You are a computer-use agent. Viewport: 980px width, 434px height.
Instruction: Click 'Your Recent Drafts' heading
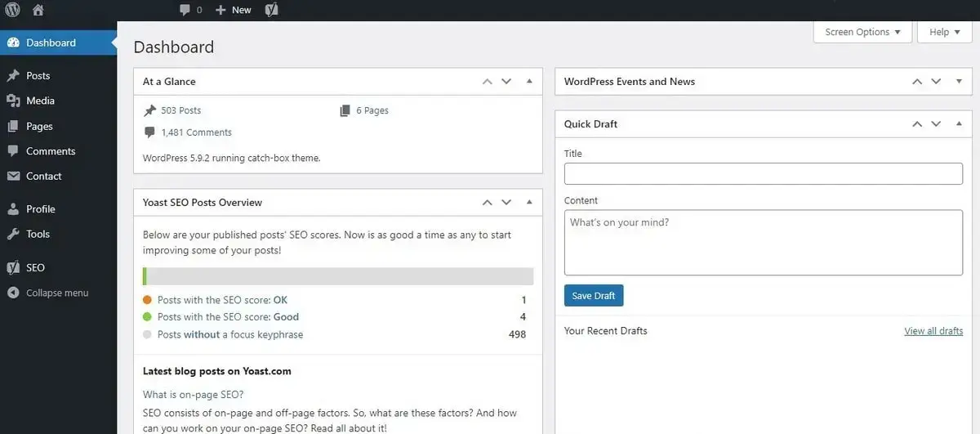pyautogui.click(x=606, y=331)
